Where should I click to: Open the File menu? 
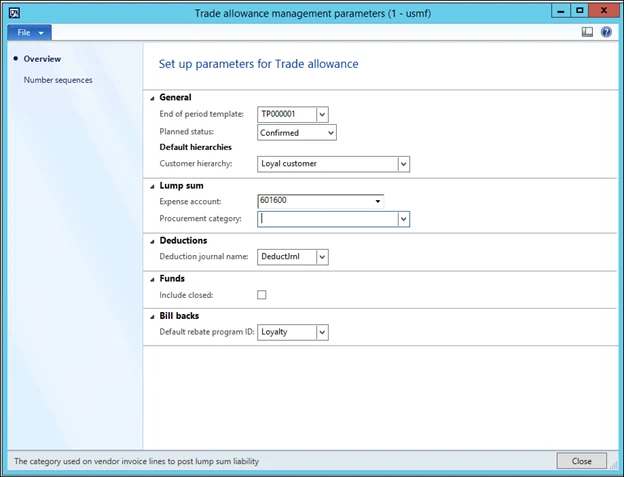click(x=29, y=32)
